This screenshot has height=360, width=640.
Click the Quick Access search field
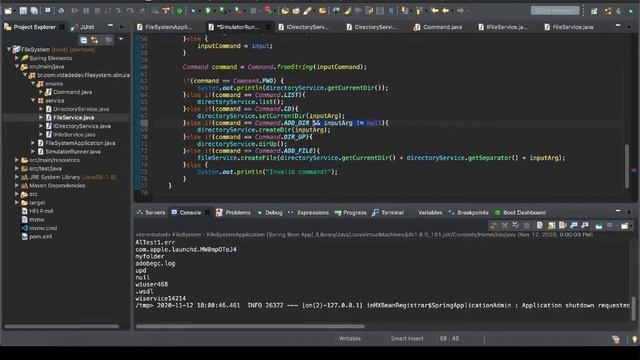[x=555, y=11]
